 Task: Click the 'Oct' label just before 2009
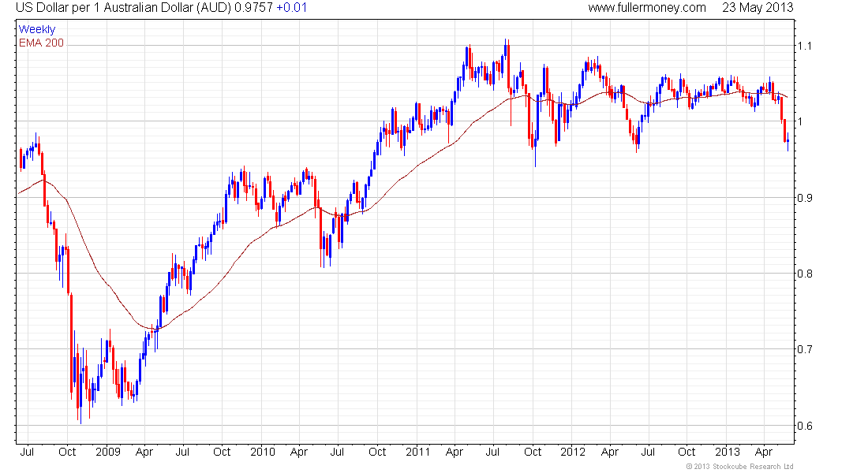click(x=67, y=452)
